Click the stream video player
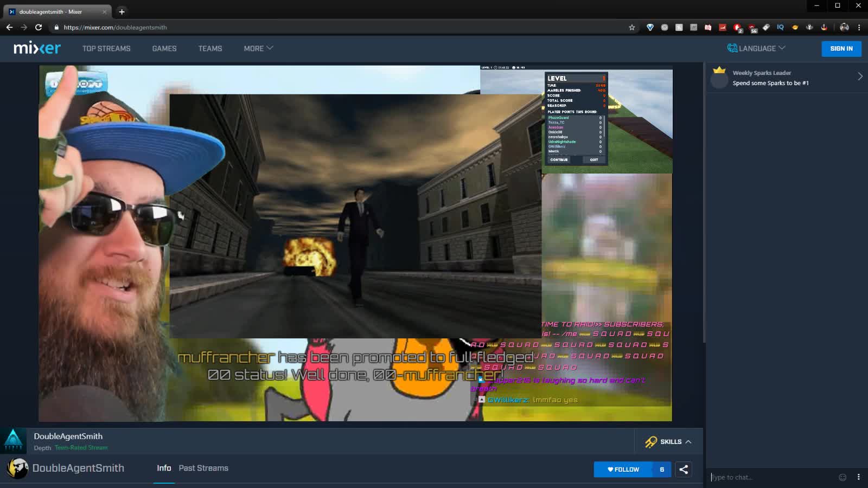868x488 pixels. tap(355, 243)
